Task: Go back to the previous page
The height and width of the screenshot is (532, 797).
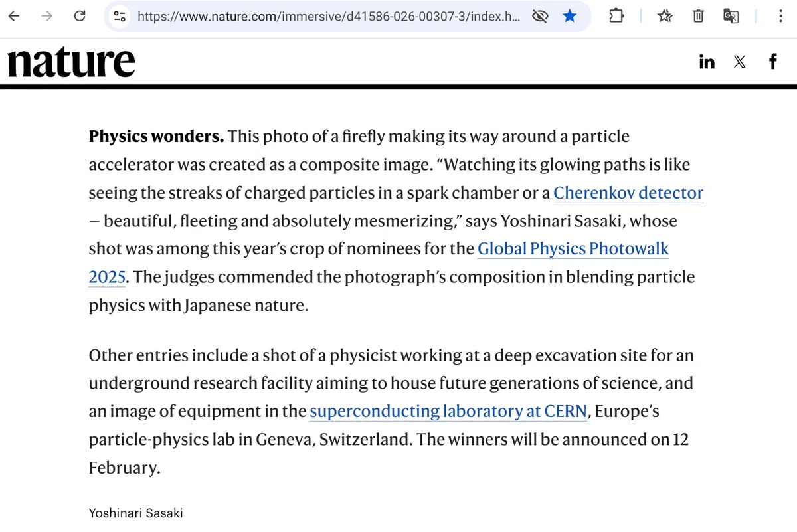Action: point(14,16)
